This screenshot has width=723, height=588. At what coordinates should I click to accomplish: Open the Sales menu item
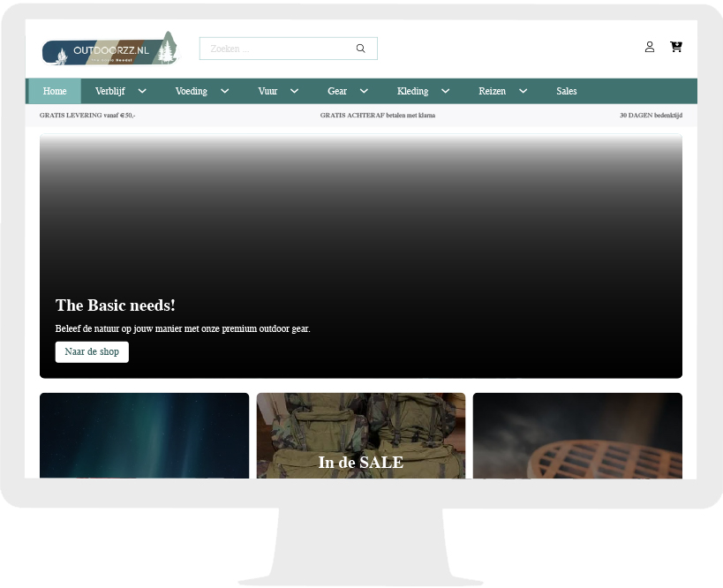click(x=566, y=91)
